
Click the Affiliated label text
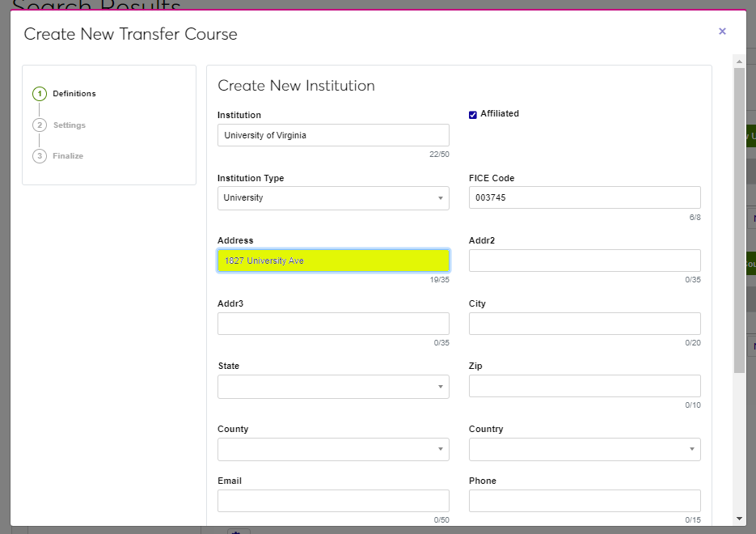point(500,114)
